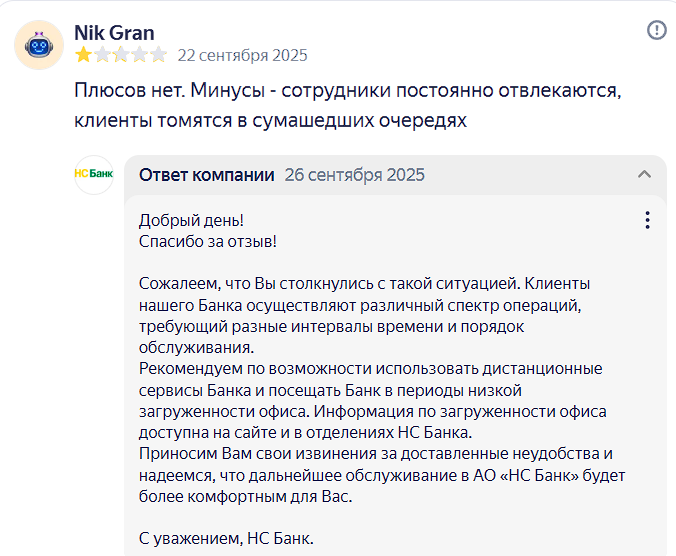Viewport: 676px width, 556px height.
Task: Open the three-dot menu in company reply
Action: [647, 220]
